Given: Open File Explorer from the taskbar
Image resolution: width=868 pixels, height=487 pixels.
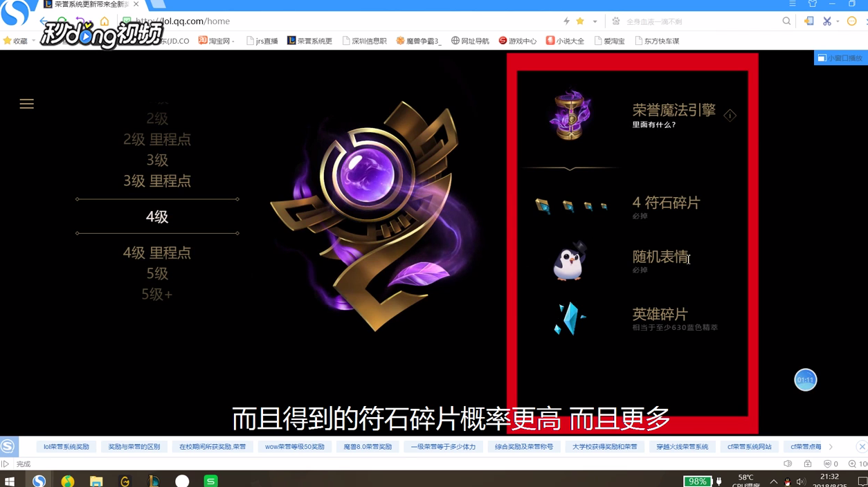Looking at the screenshot, I should point(96,481).
